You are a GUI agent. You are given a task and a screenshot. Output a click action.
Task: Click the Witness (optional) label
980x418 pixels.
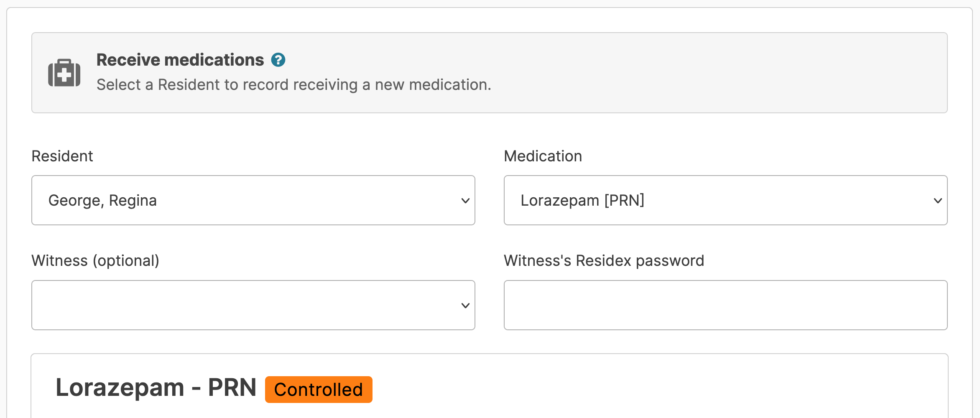click(95, 261)
